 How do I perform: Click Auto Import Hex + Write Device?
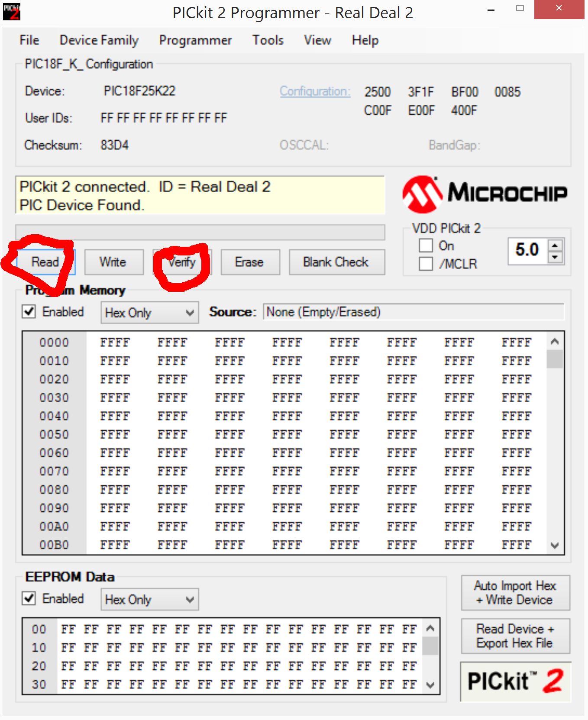pyautogui.click(x=515, y=593)
